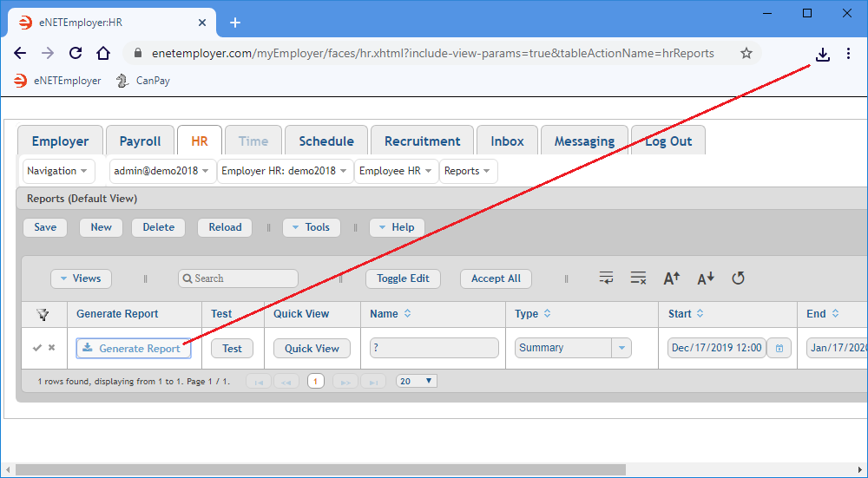Click the Toggle Edit button
Screen dimensions: 868x478
tap(403, 278)
